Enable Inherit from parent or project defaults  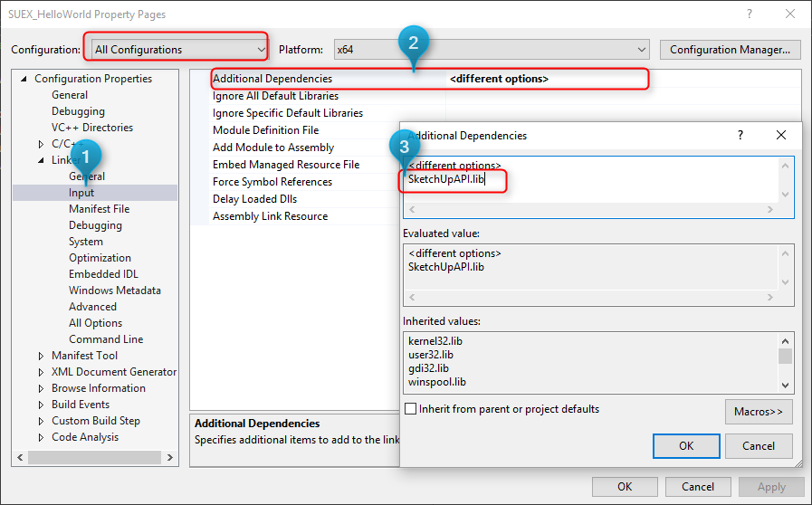point(412,409)
